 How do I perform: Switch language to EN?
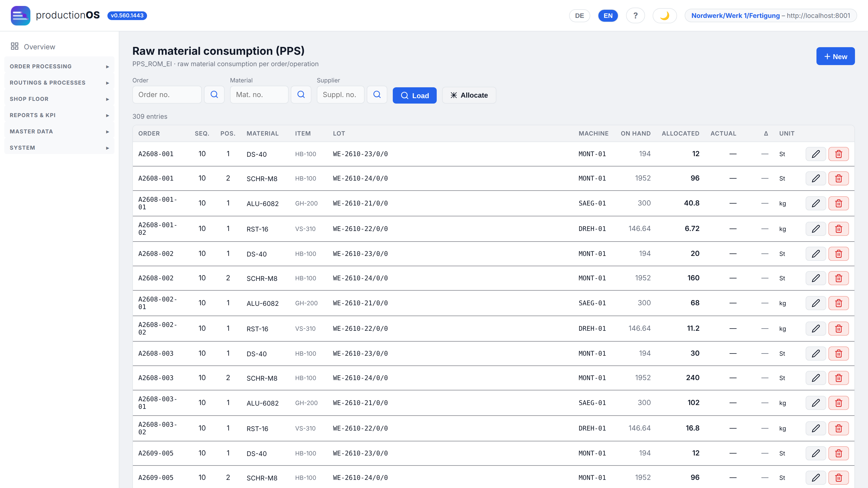pos(608,15)
